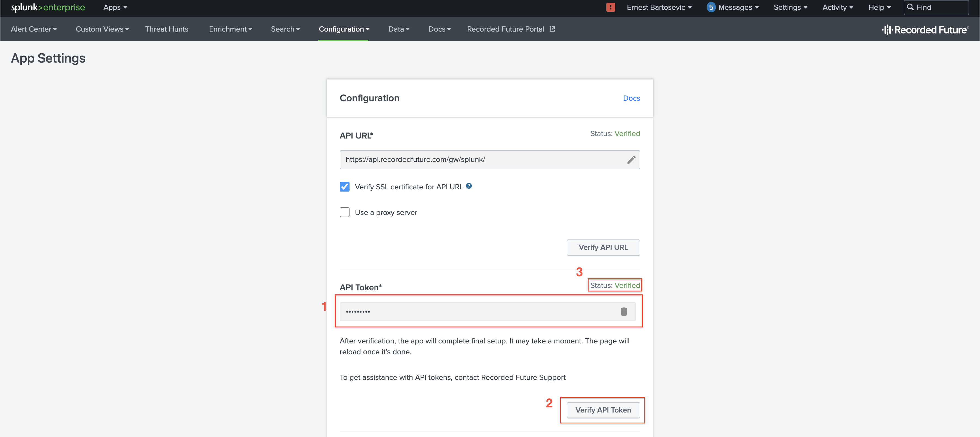
Task: Click the splunk enterprise logo
Action: [48, 7]
